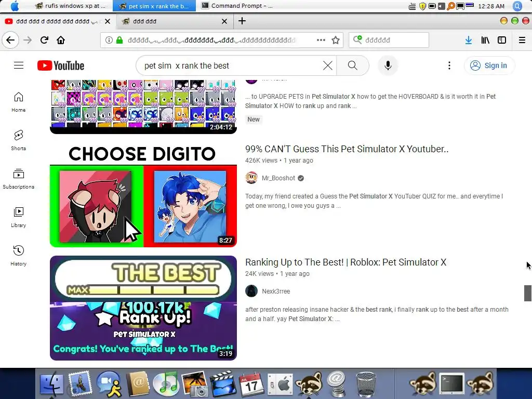View the green padlock connection details
Viewport: 532px width, 399px height.
pyautogui.click(x=119, y=40)
